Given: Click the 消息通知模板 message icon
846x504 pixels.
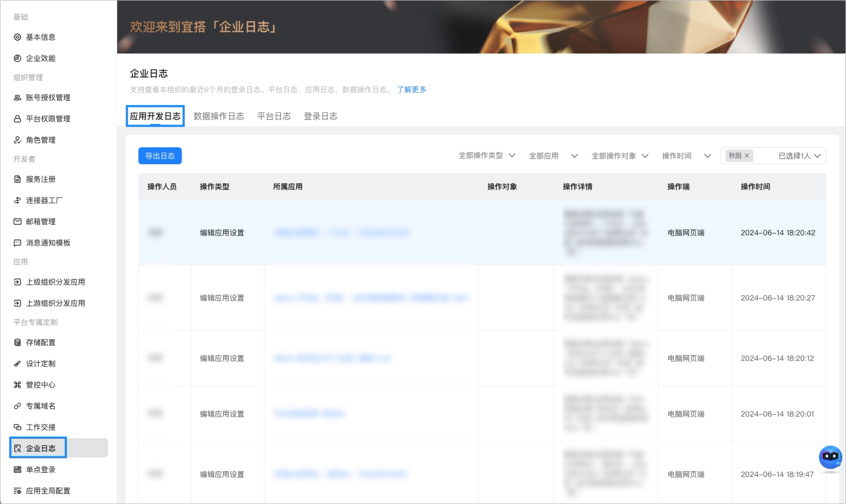Looking at the screenshot, I should [17, 243].
